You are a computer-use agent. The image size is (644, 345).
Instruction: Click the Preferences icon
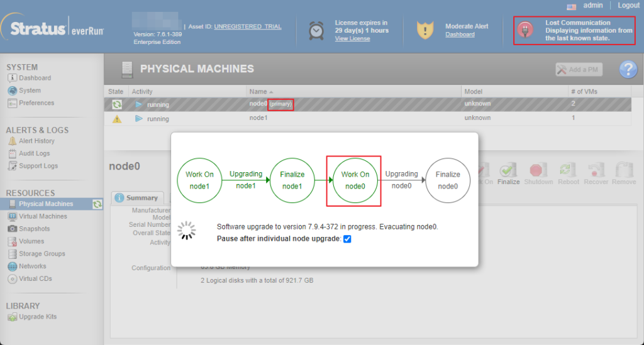point(13,103)
